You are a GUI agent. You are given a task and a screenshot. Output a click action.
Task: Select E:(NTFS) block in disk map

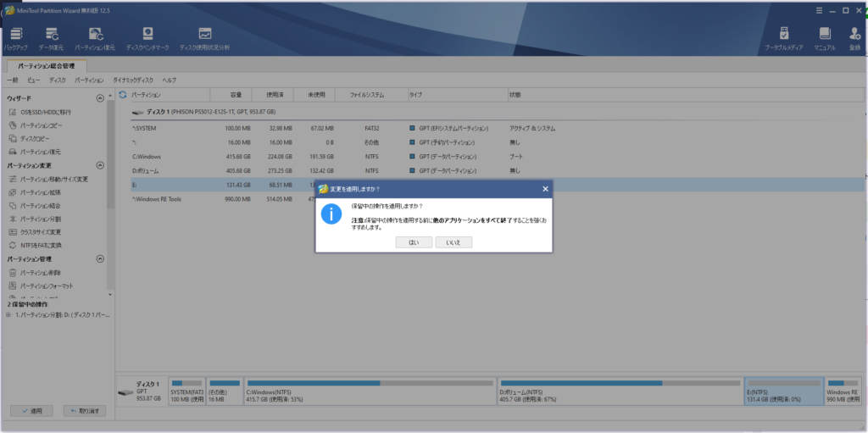[x=784, y=391]
